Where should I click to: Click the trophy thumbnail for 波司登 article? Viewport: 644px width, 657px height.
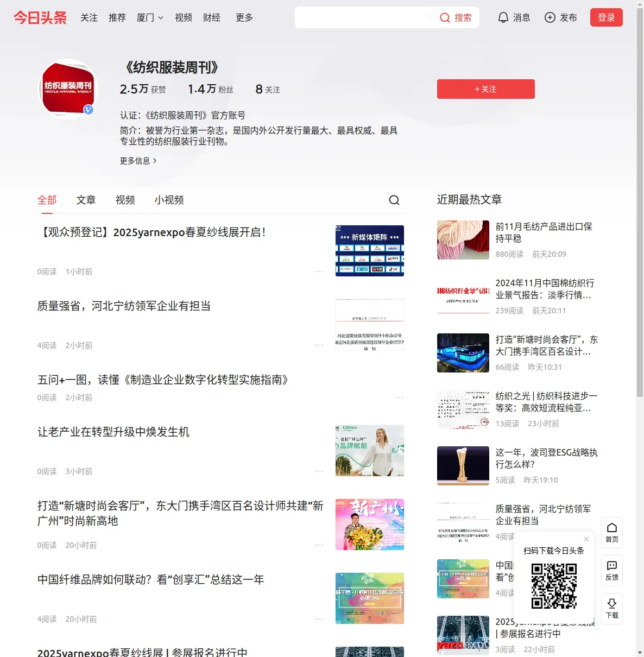463,466
